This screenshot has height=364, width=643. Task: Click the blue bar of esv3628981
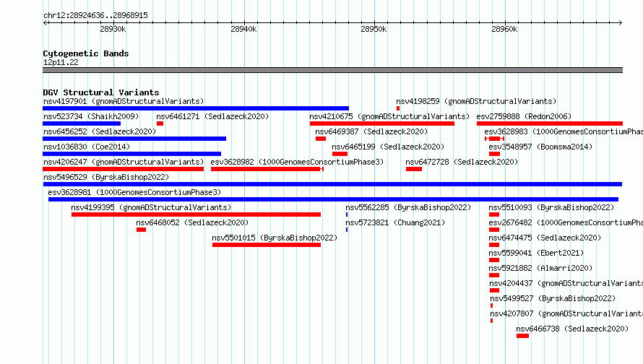pyautogui.click(x=333, y=199)
